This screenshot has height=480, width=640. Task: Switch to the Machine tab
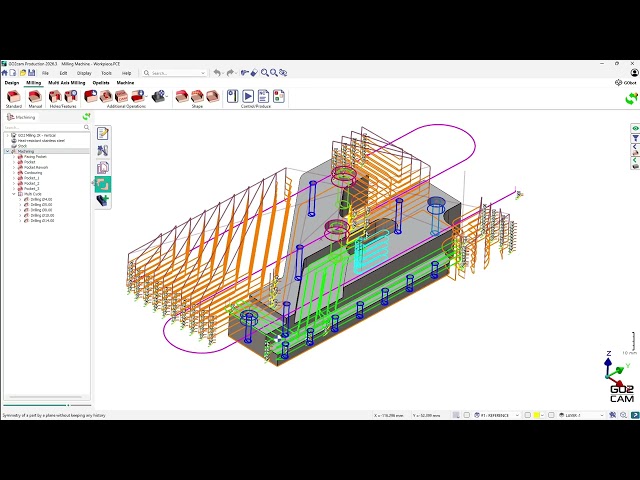coord(125,82)
